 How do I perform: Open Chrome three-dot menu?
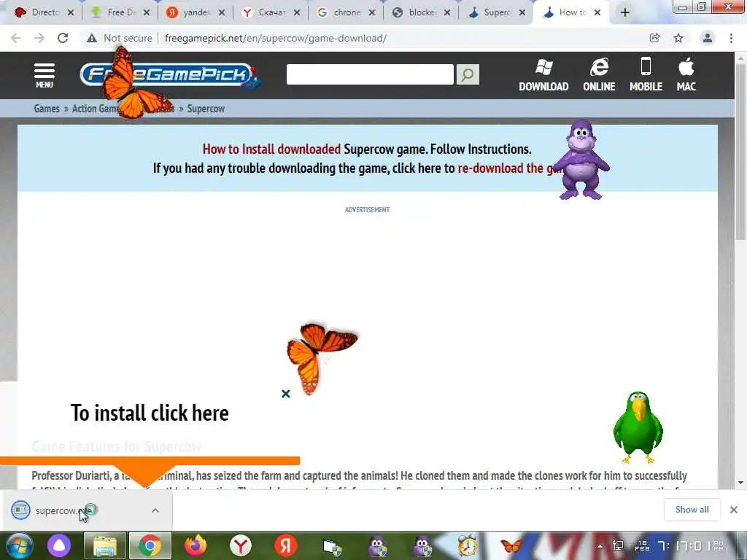(731, 38)
